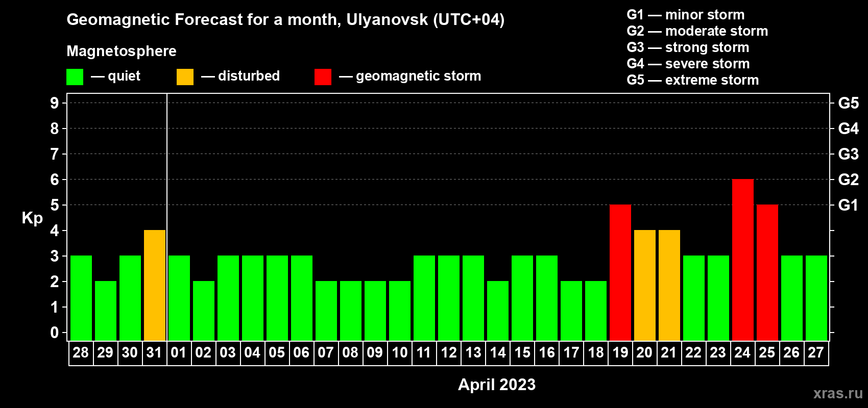Click the '— geomagnetic storm' legend label
Image resolution: width=868 pixels, height=408 pixels.
coord(410,76)
